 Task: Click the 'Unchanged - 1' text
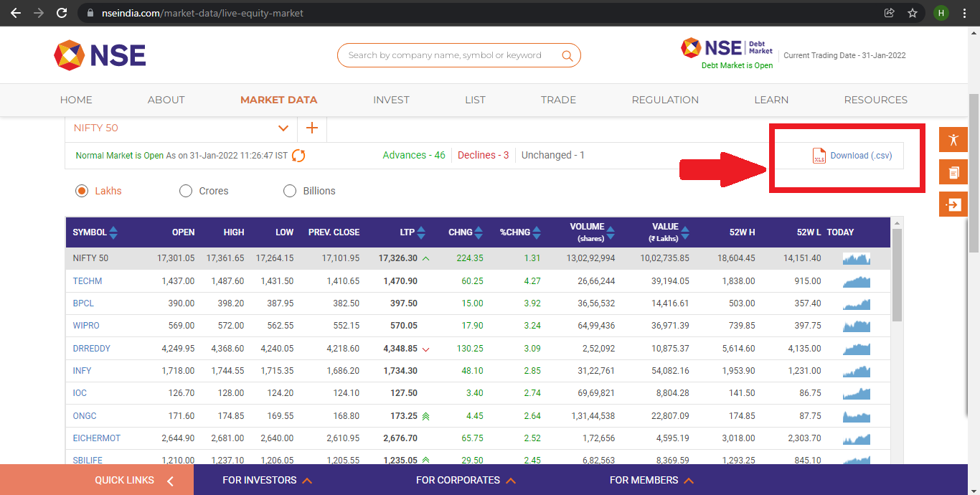click(553, 155)
